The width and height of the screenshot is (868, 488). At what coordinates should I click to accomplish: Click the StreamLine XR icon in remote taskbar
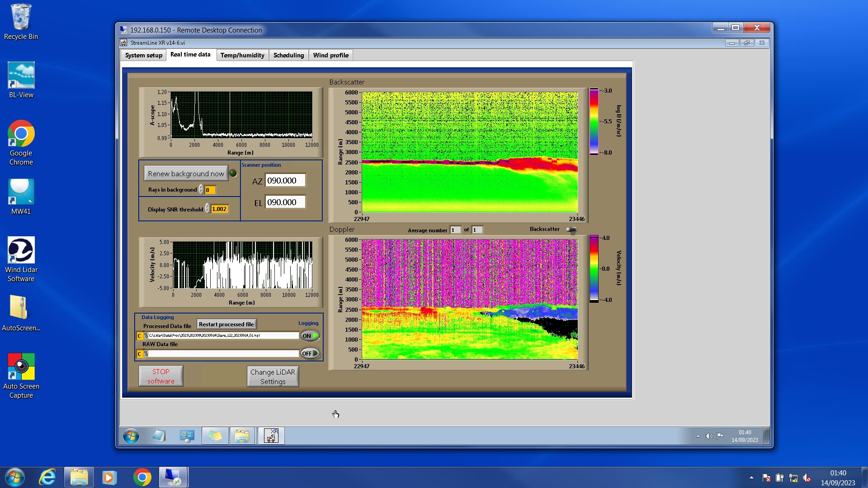tap(271, 436)
